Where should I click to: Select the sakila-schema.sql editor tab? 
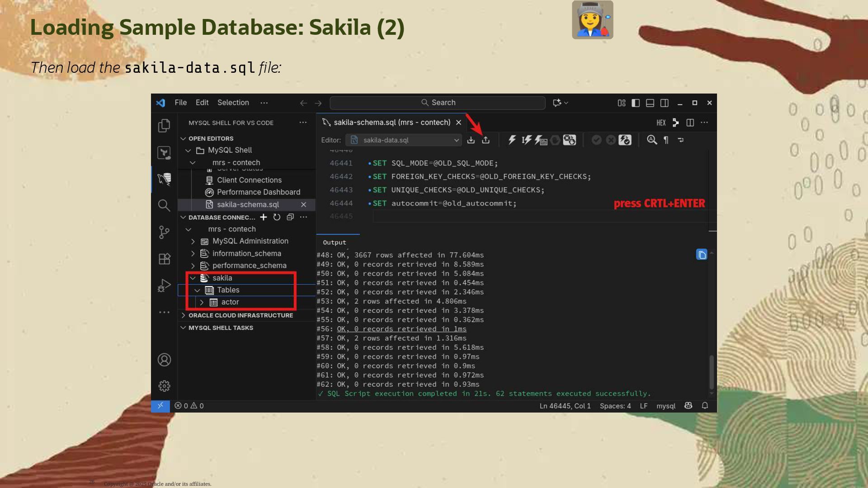pos(392,122)
